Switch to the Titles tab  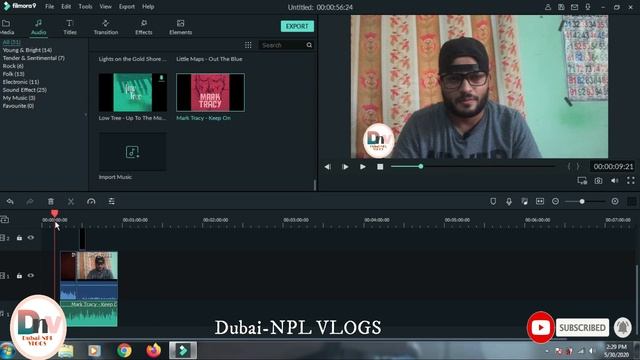tap(70, 27)
